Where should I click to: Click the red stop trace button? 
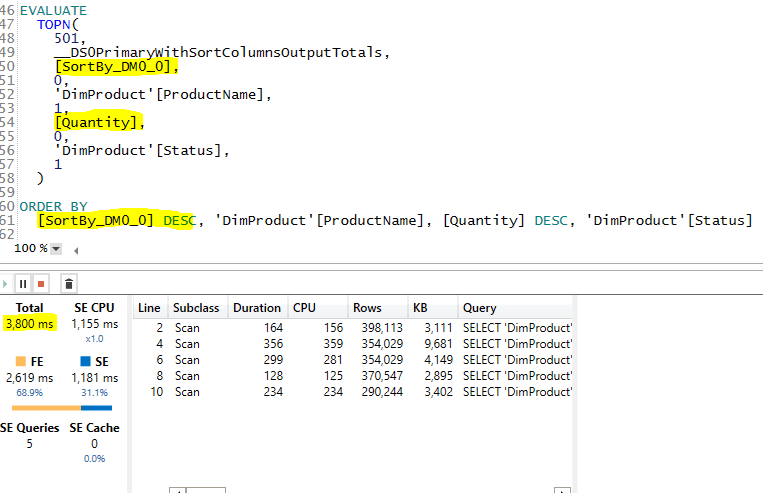click(x=41, y=284)
